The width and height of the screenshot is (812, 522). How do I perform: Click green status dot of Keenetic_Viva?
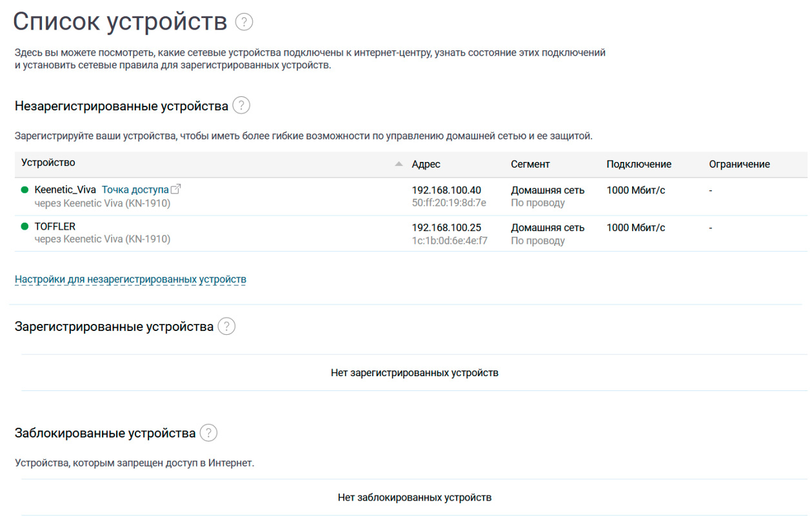coord(25,190)
